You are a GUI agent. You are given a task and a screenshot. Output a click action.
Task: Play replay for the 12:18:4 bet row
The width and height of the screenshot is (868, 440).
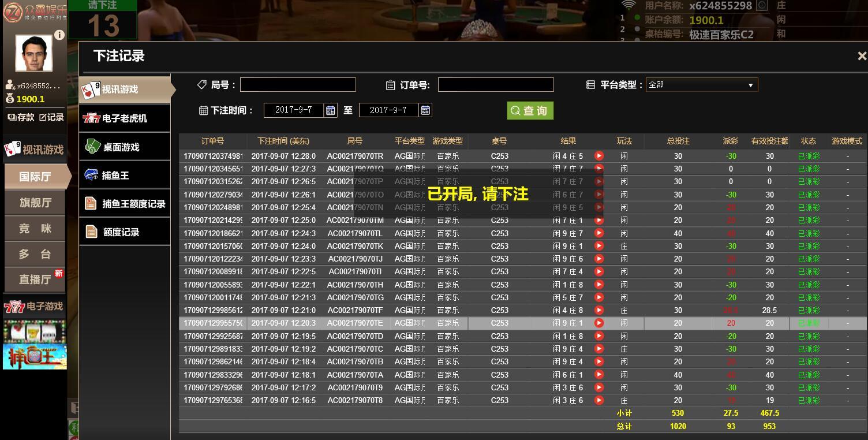(x=599, y=361)
